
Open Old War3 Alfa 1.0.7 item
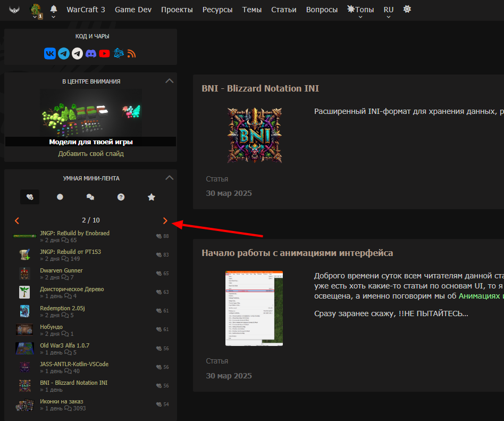pyautogui.click(x=65, y=345)
